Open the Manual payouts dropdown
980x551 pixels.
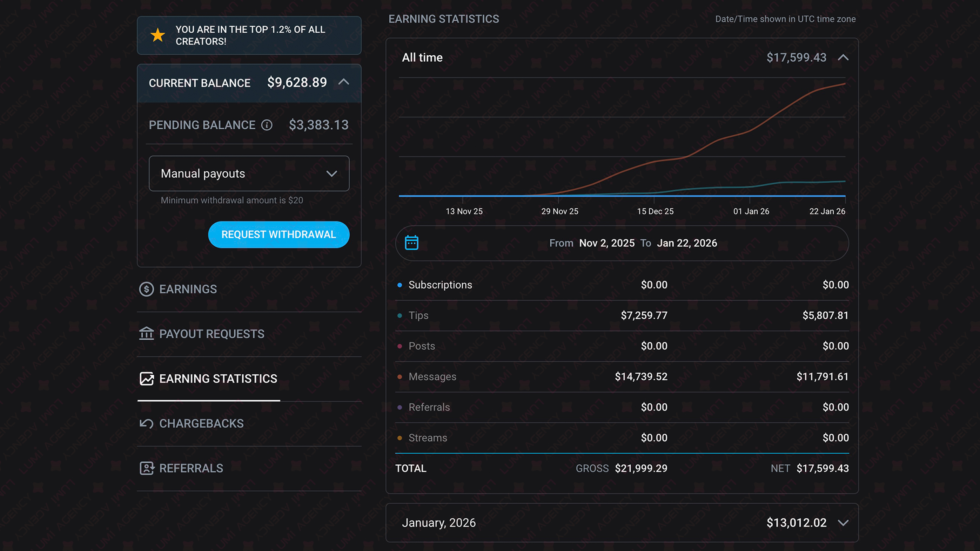(x=249, y=174)
